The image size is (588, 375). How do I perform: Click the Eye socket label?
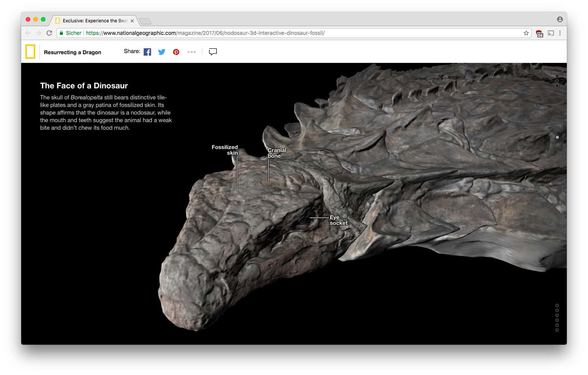click(x=338, y=220)
